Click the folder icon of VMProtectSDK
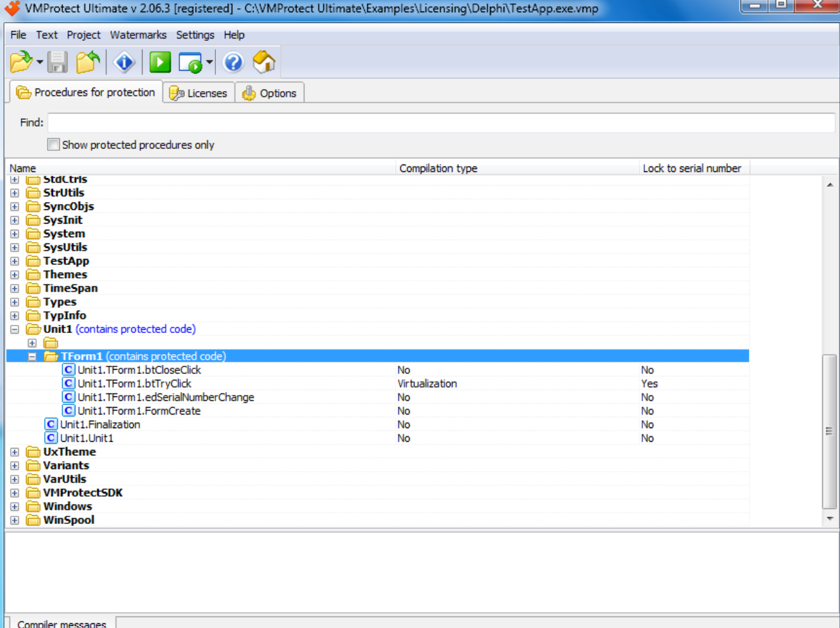This screenshot has width=840, height=628. [33, 493]
